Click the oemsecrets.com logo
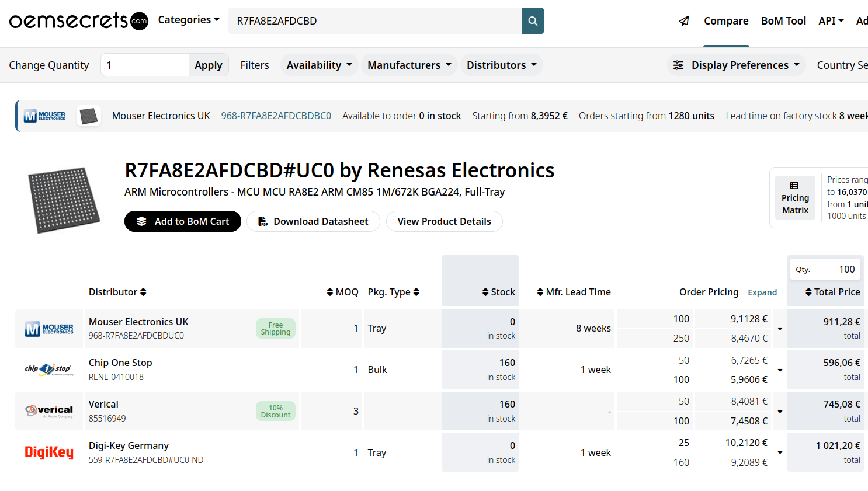Image resolution: width=868 pixels, height=491 pixels. coord(79,20)
